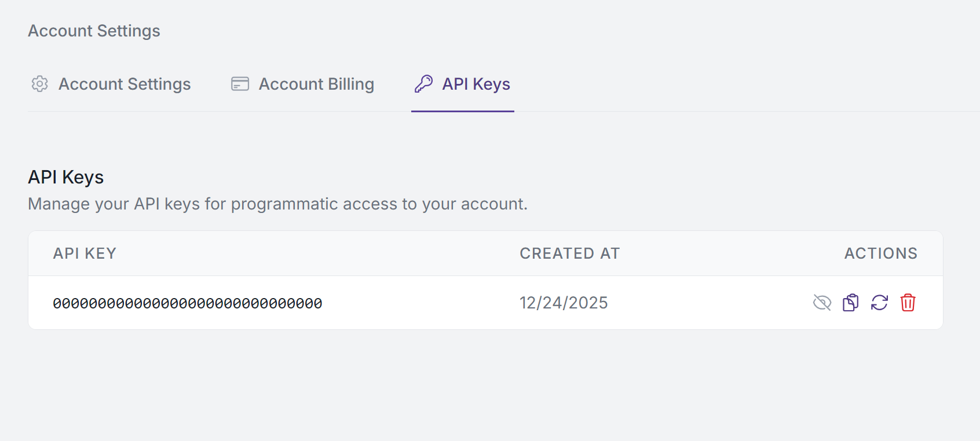This screenshot has width=980, height=441.
Task: Click the created date 12/24/2025
Action: (564, 303)
